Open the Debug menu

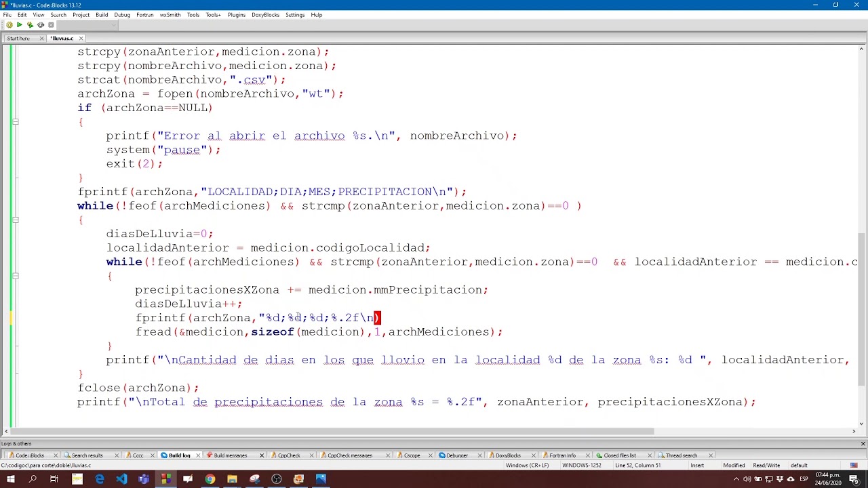pyautogui.click(x=122, y=15)
